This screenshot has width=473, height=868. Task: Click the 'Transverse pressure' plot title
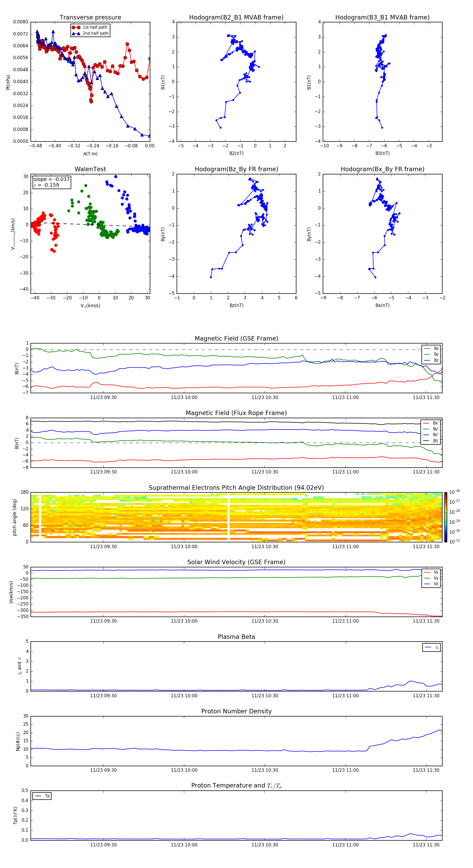tap(90, 17)
